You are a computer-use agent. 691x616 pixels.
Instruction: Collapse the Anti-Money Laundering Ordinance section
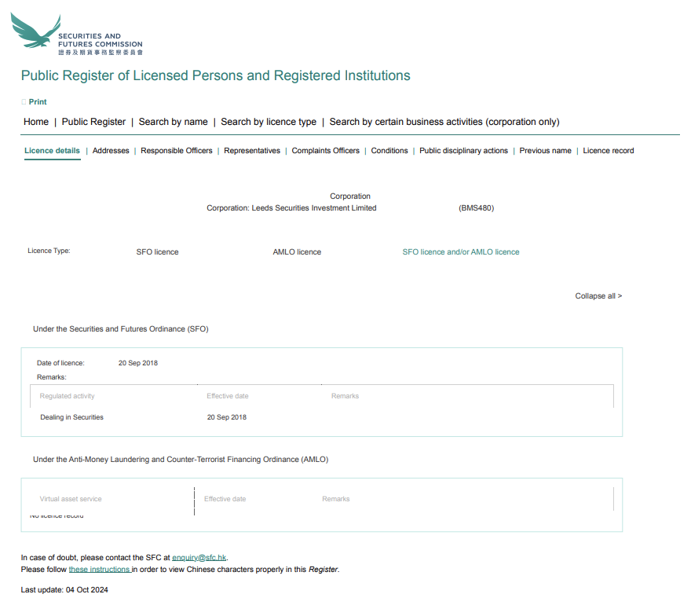pyautogui.click(x=181, y=460)
